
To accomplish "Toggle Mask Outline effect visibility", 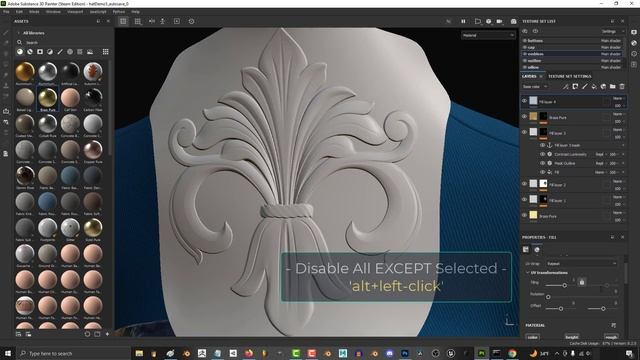I will pyautogui.click(x=542, y=163).
